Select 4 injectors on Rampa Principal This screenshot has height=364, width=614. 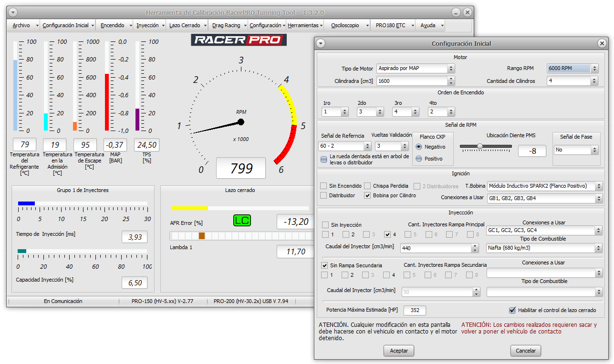387,234
